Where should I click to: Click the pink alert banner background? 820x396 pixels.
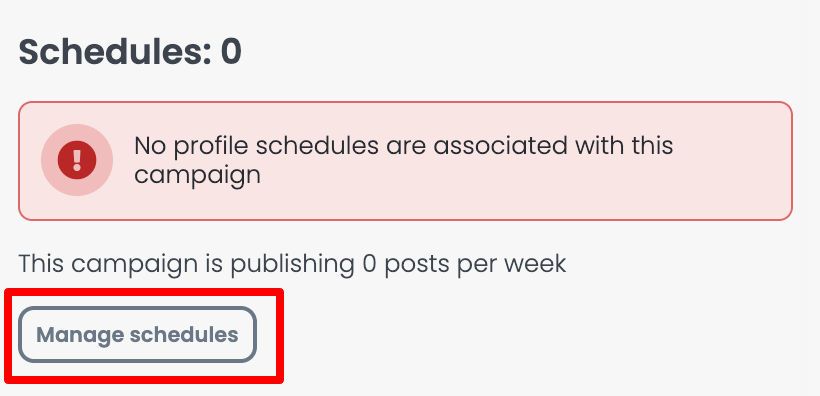(x=405, y=161)
